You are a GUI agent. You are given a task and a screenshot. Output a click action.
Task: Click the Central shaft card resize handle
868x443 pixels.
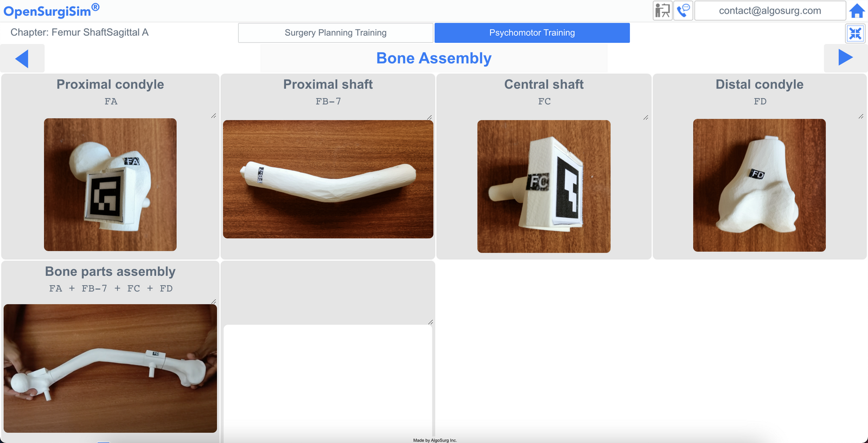(x=646, y=117)
